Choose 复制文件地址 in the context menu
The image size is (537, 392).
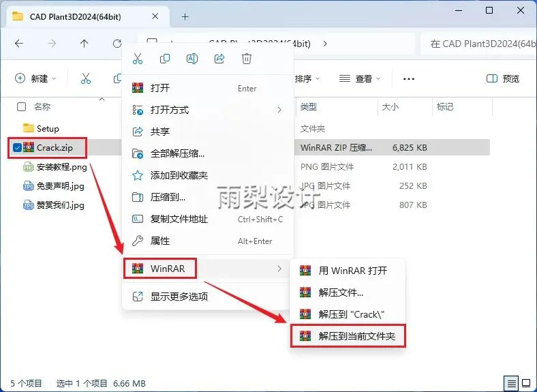[x=208, y=219]
